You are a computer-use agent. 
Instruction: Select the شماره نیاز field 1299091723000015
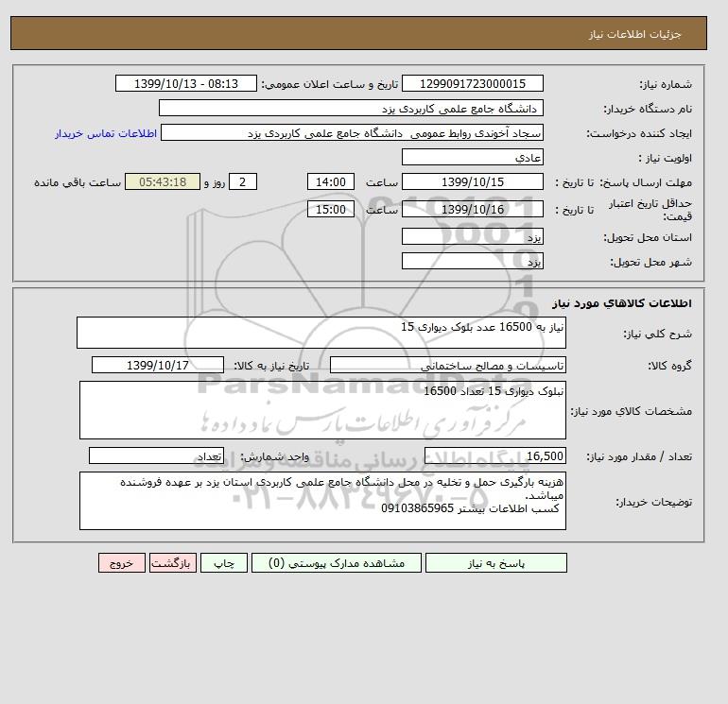tap(472, 83)
